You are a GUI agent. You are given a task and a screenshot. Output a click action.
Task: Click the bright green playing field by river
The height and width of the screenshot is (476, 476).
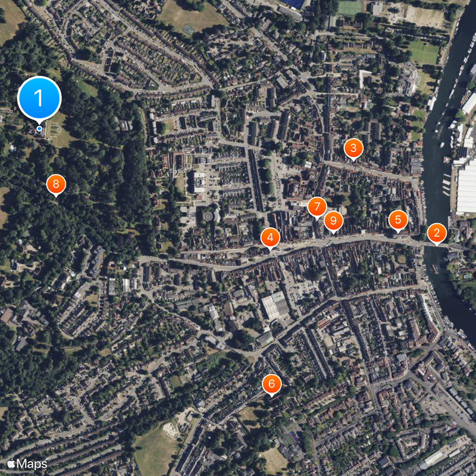(x=423, y=52)
